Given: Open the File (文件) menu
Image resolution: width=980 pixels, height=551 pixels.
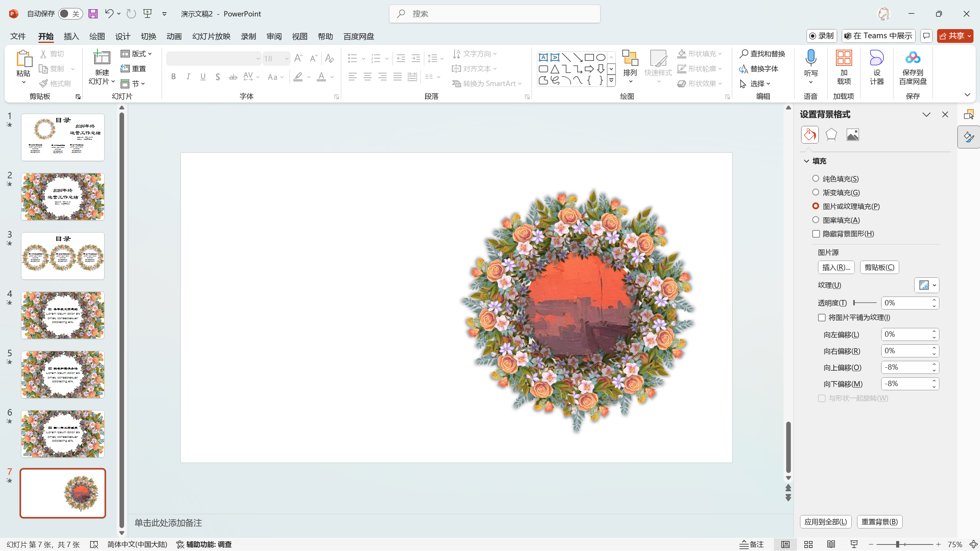Looking at the screenshot, I should point(18,36).
